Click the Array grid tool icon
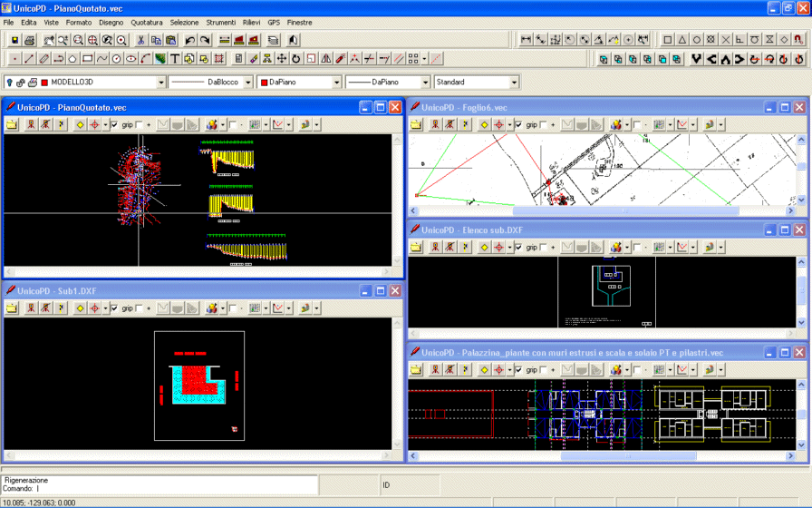This screenshot has height=508, width=812. [413, 59]
